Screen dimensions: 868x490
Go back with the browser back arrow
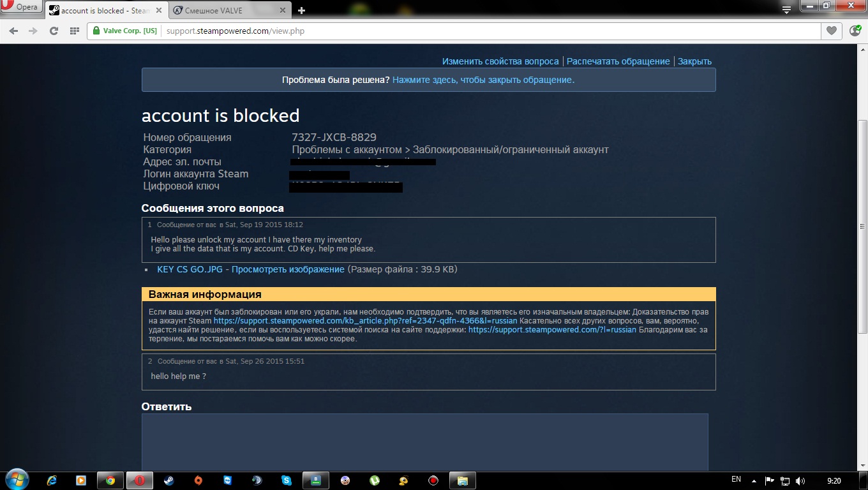14,31
